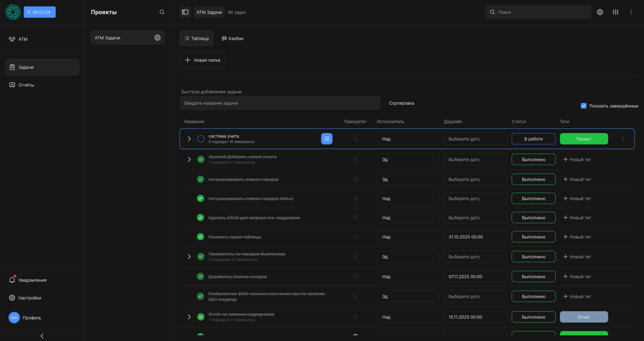Expand Уралсиб Добавить новую услугу subtasks

click(189, 159)
